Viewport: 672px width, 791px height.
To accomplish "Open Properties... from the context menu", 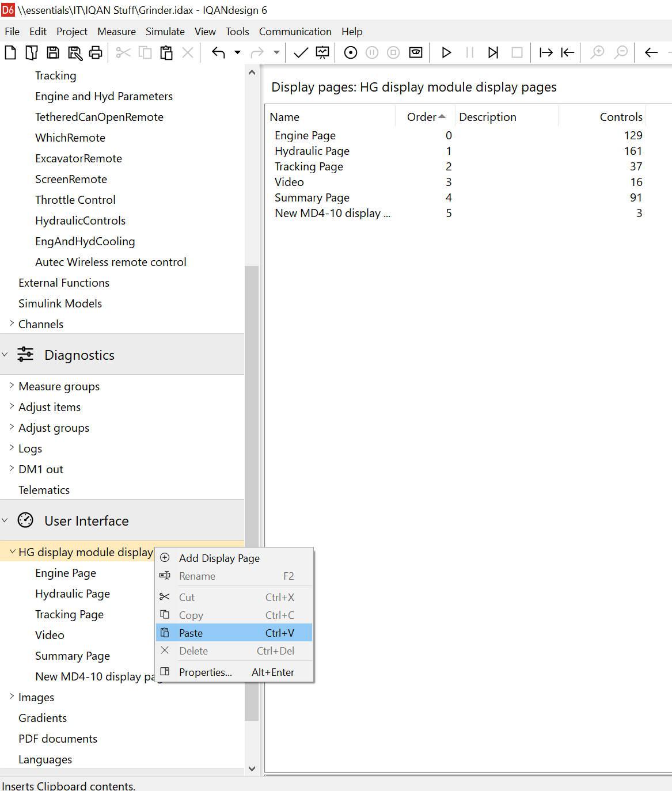I will point(234,672).
